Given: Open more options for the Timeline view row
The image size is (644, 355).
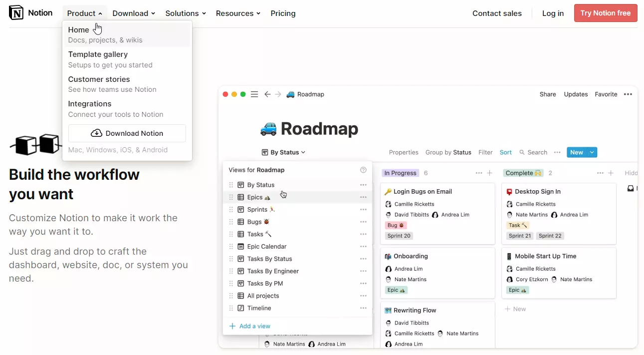Looking at the screenshot, I should pyautogui.click(x=363, y=308).
